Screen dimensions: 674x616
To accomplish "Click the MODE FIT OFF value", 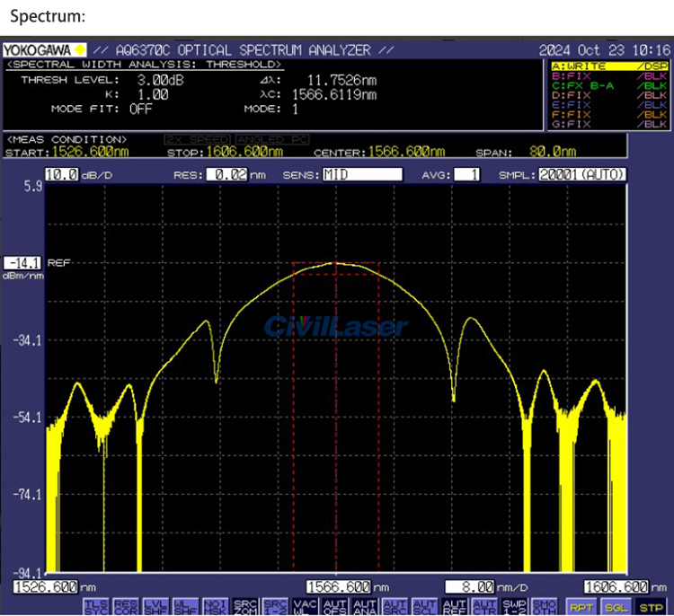I will [x=140, y=109].
